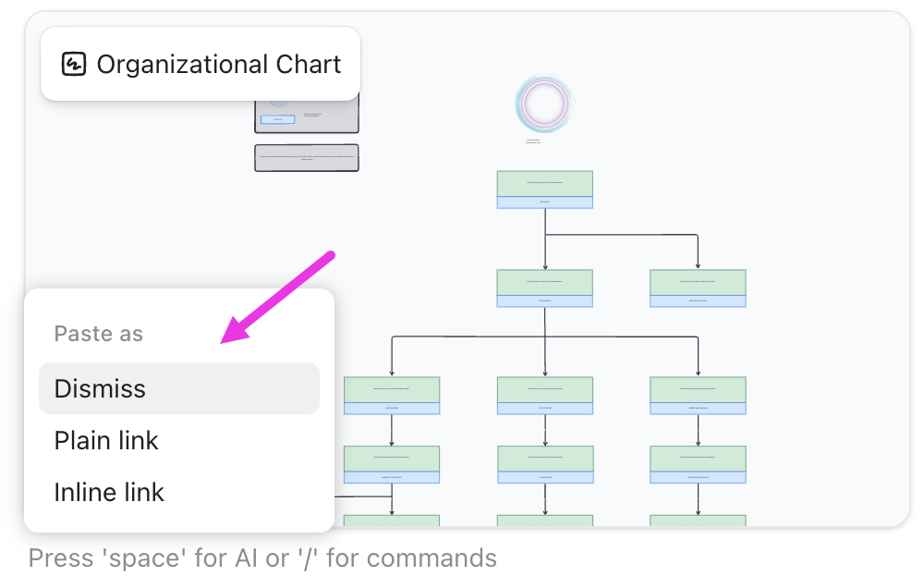Viewport: 924px width, 588px height.
Task: Select the leftmost node in the third row
Action: pyautogui.click(x=392, y=393)
